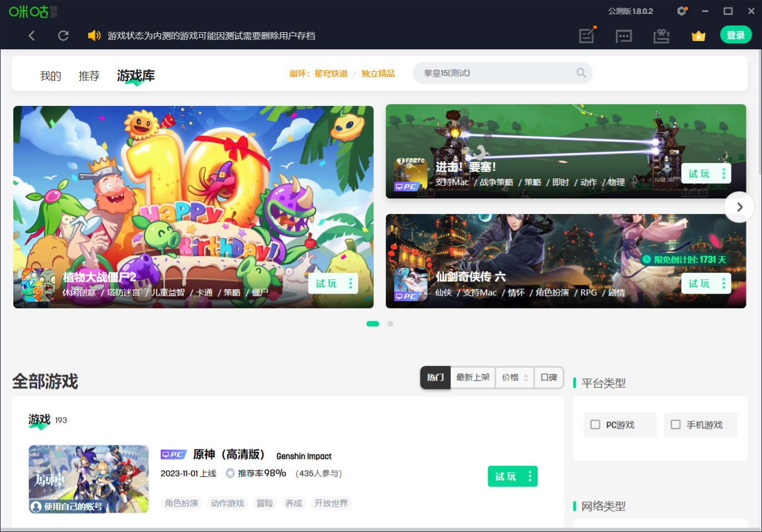Click the 仙剑奇侠传六 game icon

click(x=411, y=284)
